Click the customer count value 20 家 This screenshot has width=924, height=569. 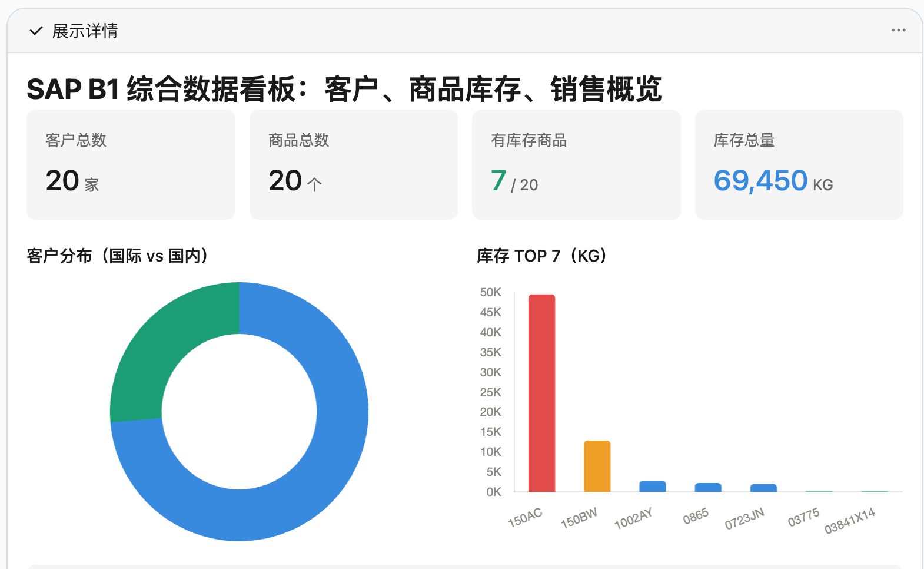[x=72, y=181]
